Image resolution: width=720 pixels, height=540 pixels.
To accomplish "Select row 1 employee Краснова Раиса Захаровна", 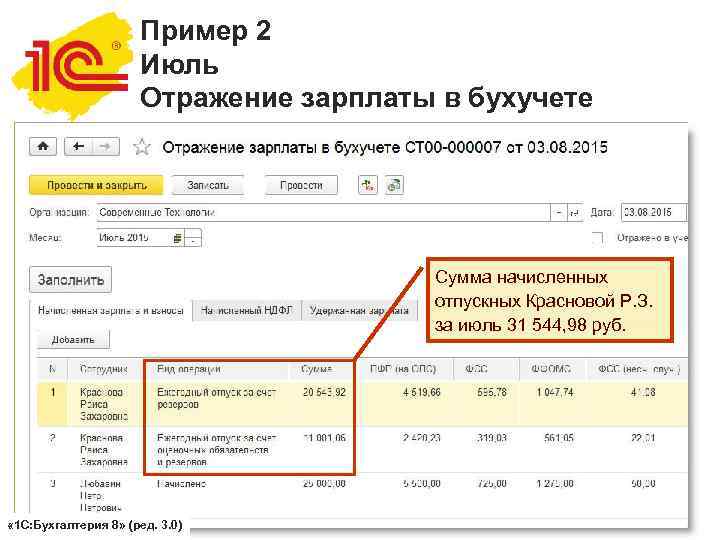I will (104, 404).
